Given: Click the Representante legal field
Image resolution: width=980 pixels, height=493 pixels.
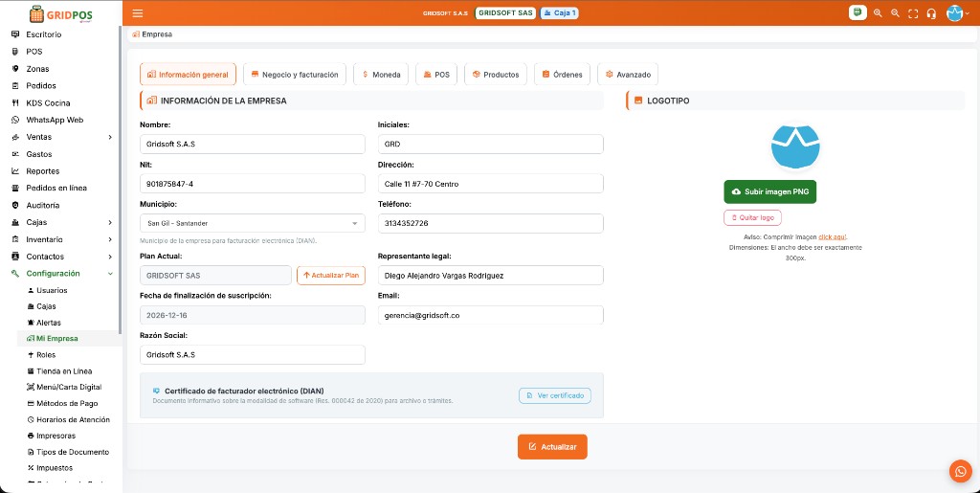Looking at the screenshot, I should coord(491,276).
